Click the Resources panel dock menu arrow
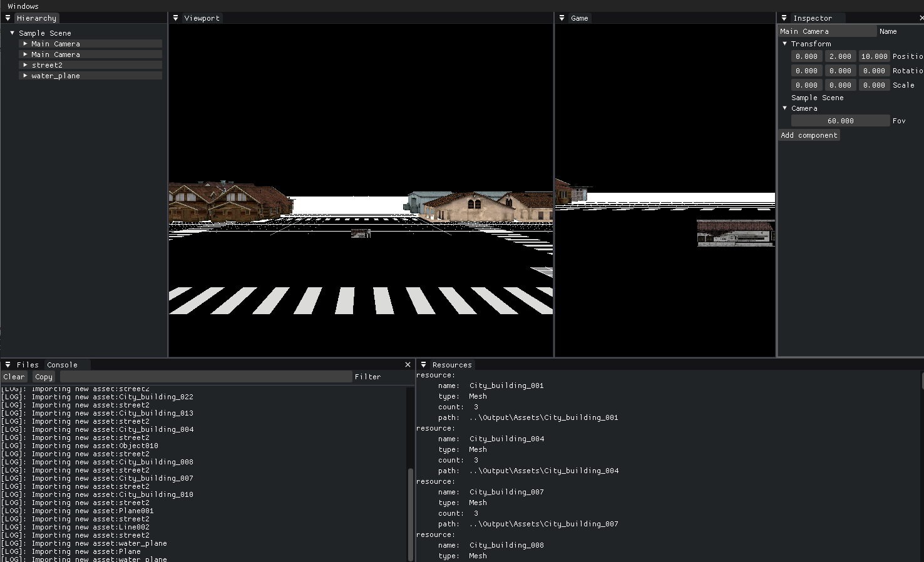 pyautogui.click(x=423, y=365)
